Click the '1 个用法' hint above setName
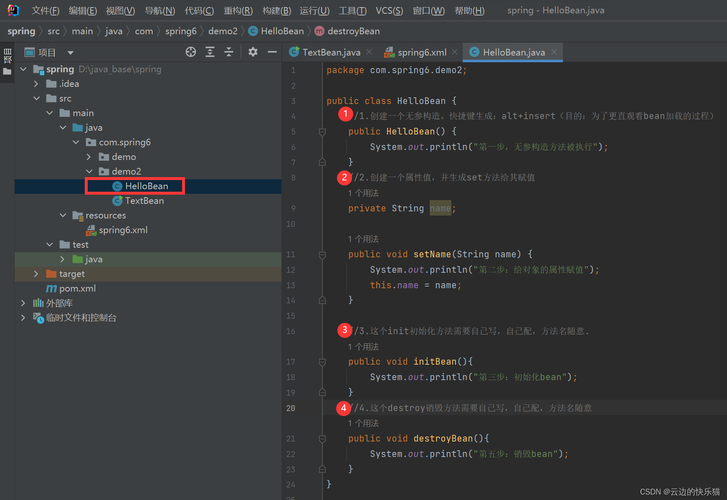The height and width of the screenshot is (500, 727). coord(364,239)
